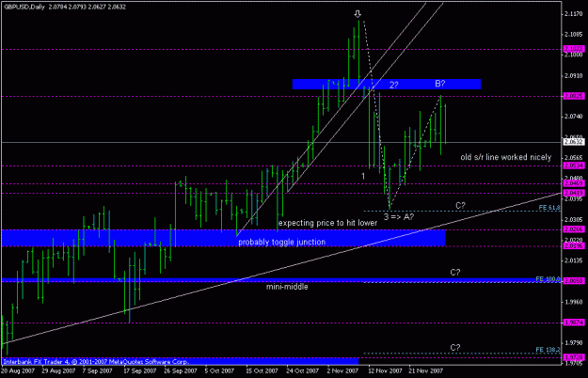Click the '29 Aug 2007' date label
Screen dimensions: 588x378
[58, 370]
